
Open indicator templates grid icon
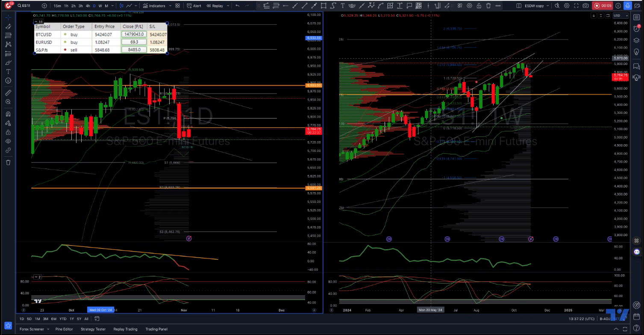coord(177,6)
